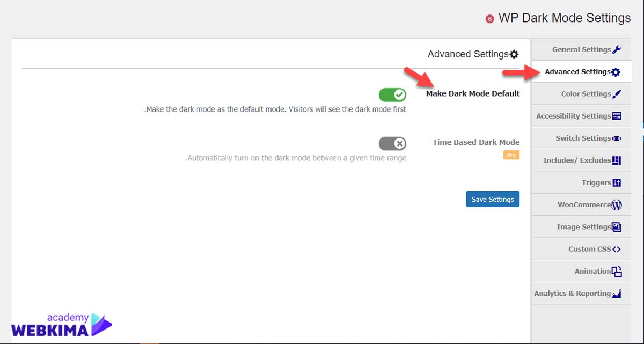This screenshot has width=644, height=344.
Task: Disable the Make Dark Mode Default toggle
Action: (x=392, y=95)
